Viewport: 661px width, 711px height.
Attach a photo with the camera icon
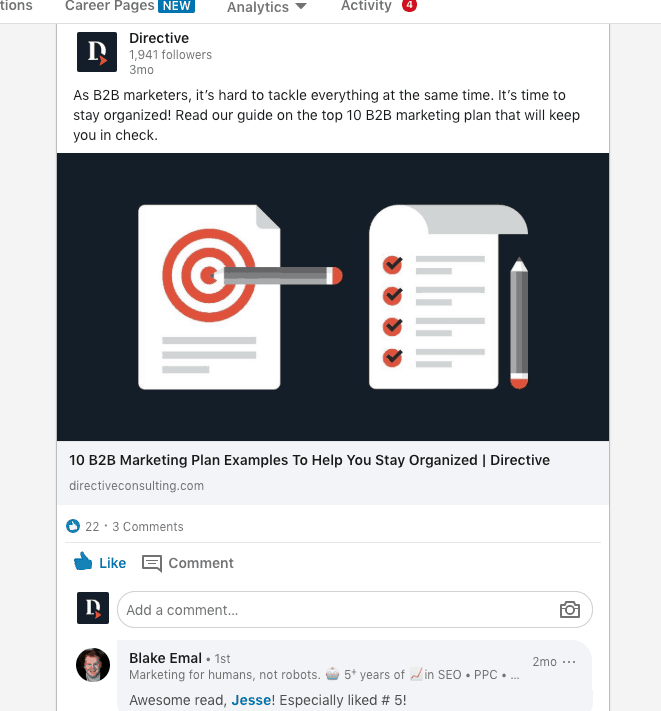(x=570, y=610)
